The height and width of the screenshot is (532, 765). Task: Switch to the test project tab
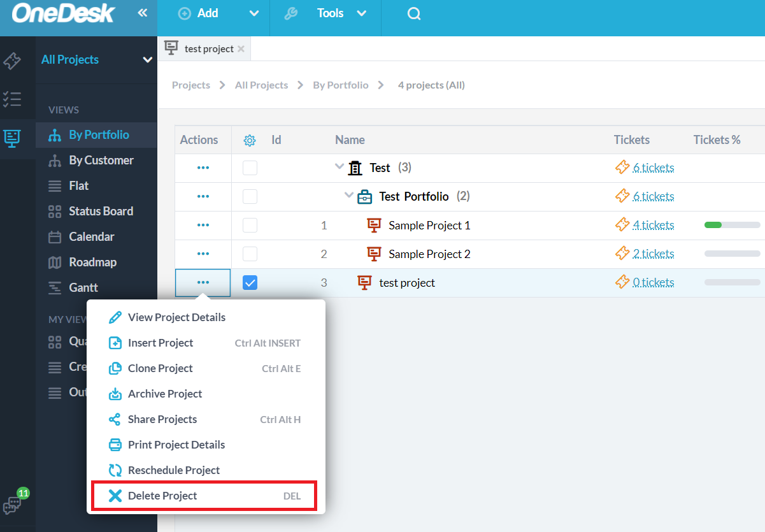(x=204, y=48)
